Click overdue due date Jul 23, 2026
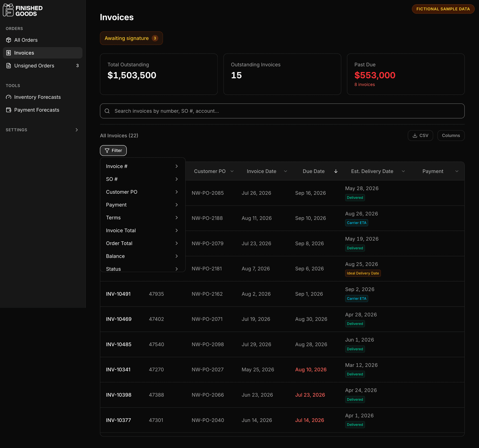The height and width of the screenshot is (448, 479). click(x=310, y=395)
